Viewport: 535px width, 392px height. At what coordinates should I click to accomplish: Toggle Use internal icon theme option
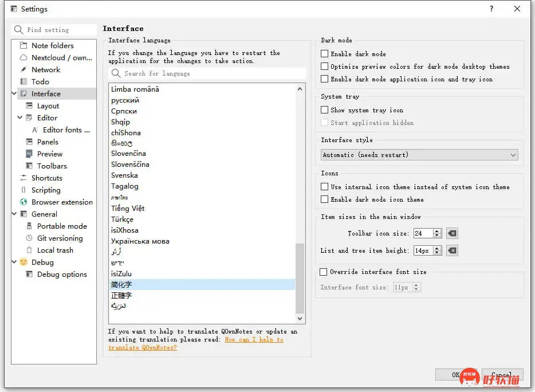click(324, 187)
